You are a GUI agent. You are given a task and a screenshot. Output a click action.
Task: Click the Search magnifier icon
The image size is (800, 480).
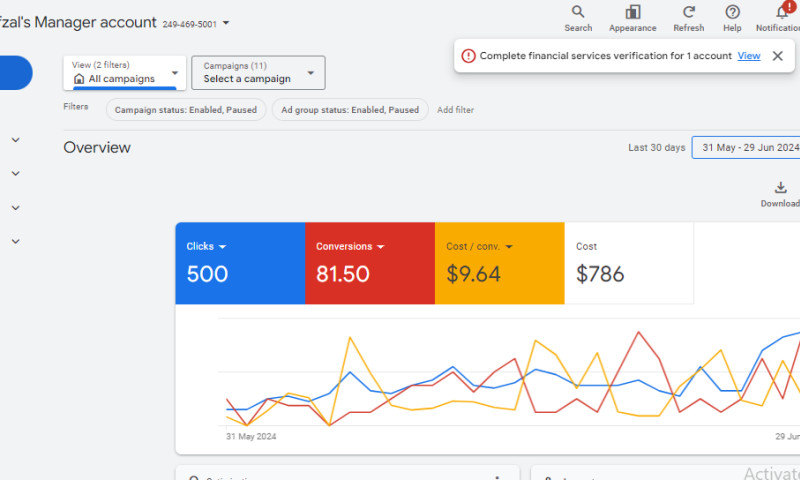pos(578,12)
